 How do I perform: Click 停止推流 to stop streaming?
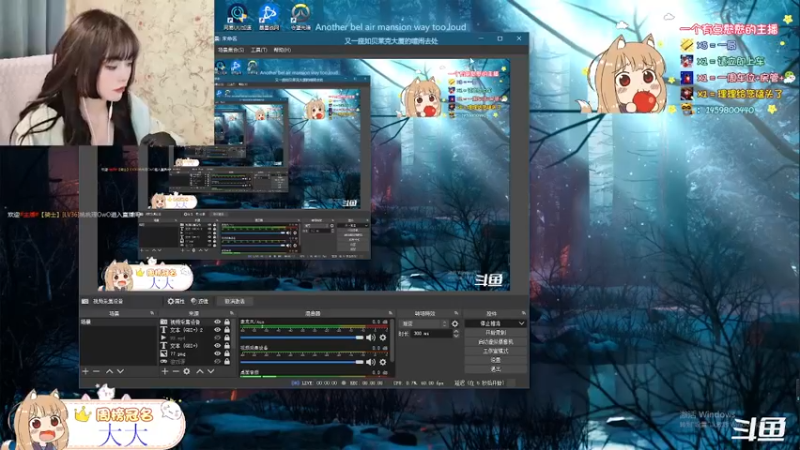pos(491,323)
